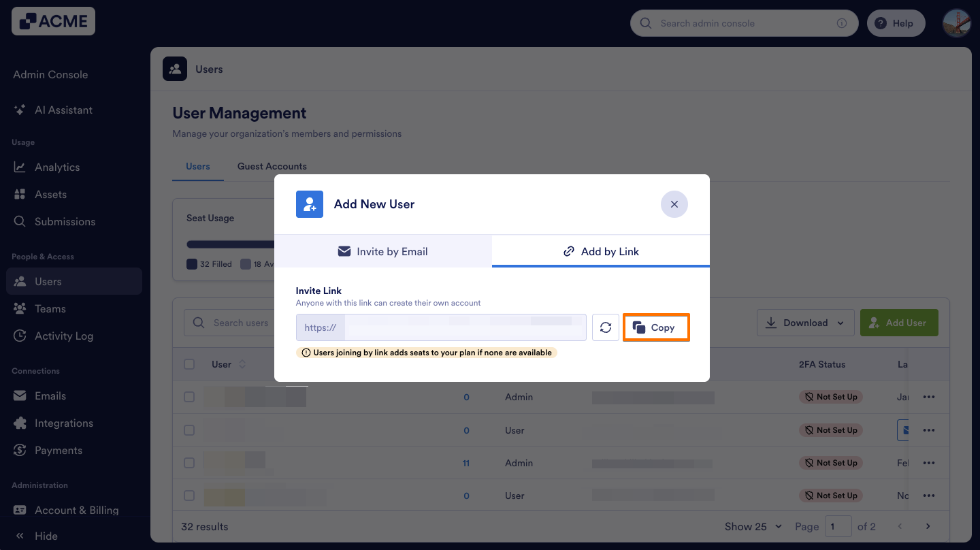The height and width of the screenshot is (550, 980).
Task: Switch to the Invite by Email tab
Action: point(382,251)
